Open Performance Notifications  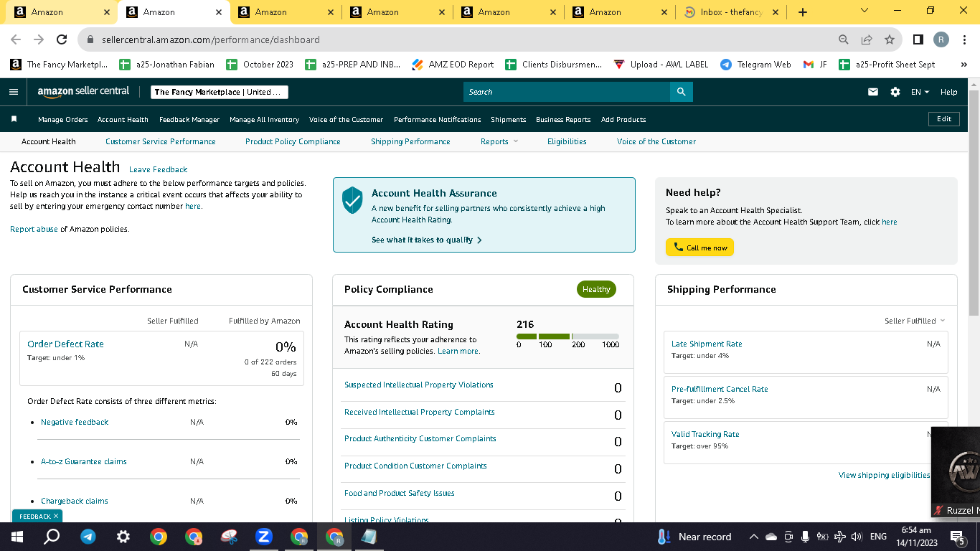pos(438,120)
